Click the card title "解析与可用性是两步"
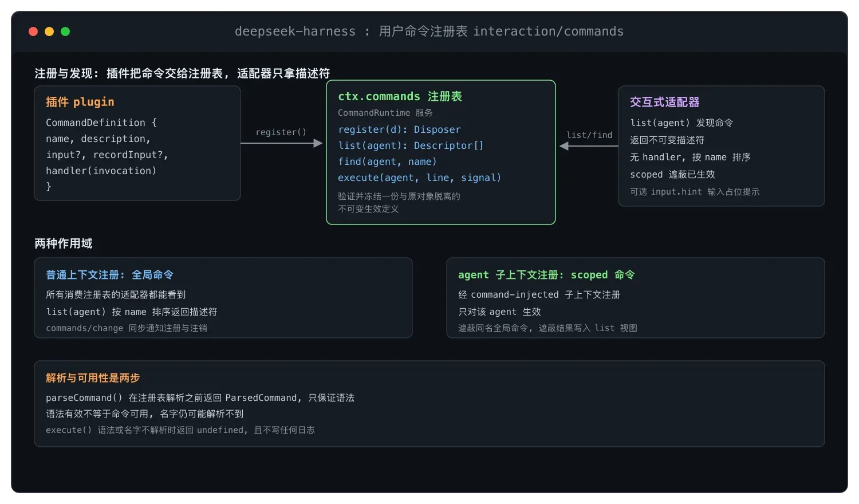Image resolution: width=859 pixels, height=504 pixels. [93, 378]
